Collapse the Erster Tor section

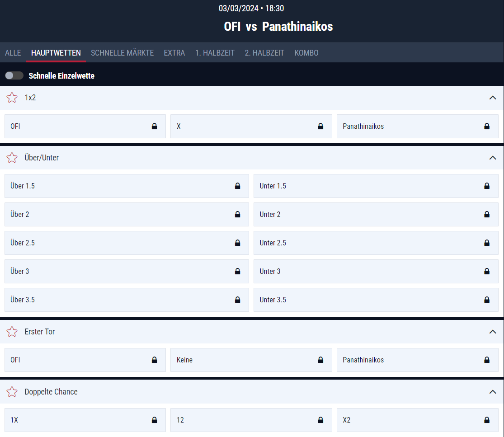[493, 332]
